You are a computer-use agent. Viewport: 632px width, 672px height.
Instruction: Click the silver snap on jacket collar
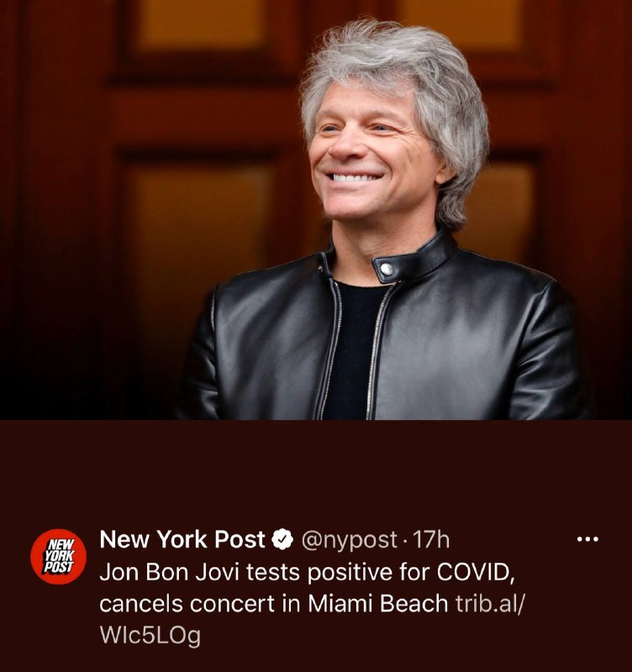pos(387,269)
